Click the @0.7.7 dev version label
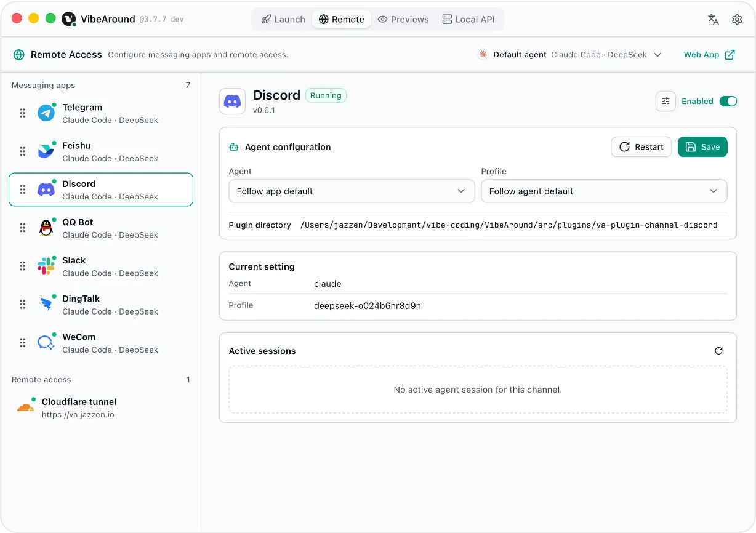Image resolution: width=756 pixels, height=533 pixels. (x=161, y=19)
